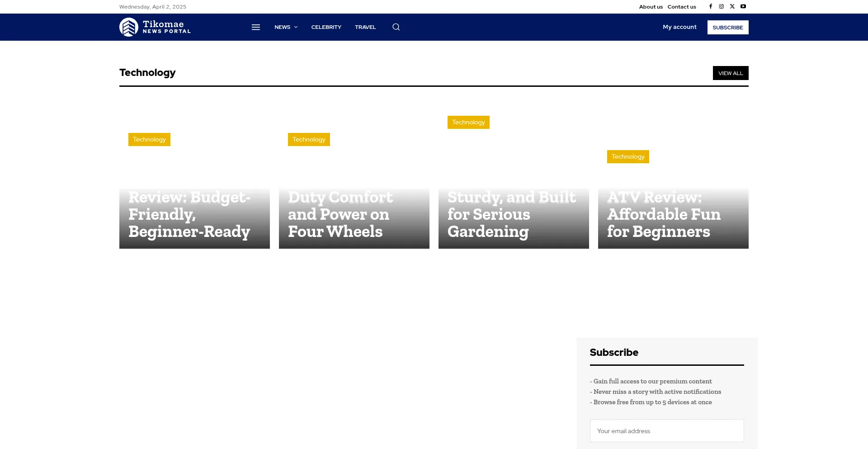Click the email address input field

pyautogui.click(x=666, y=431)
